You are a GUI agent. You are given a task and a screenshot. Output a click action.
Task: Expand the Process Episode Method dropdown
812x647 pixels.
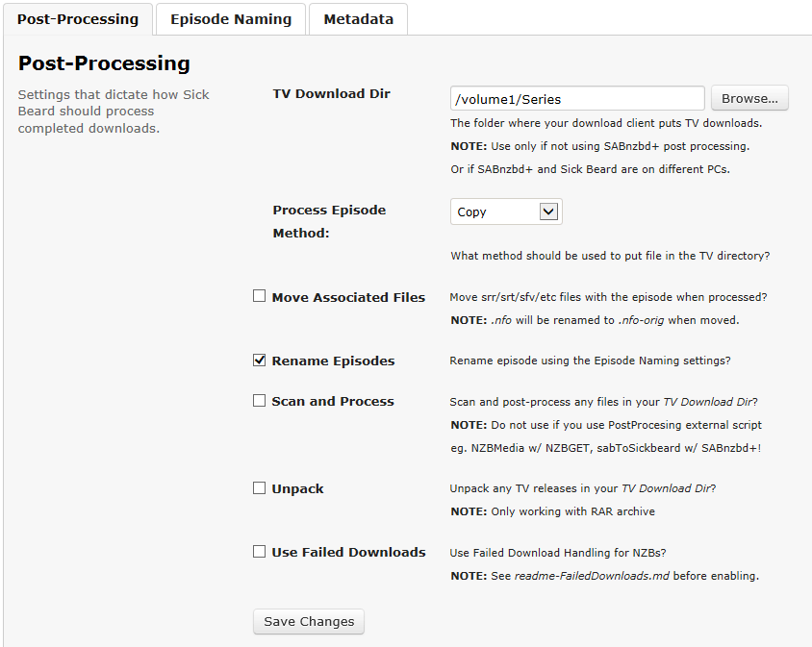(506, 212)
